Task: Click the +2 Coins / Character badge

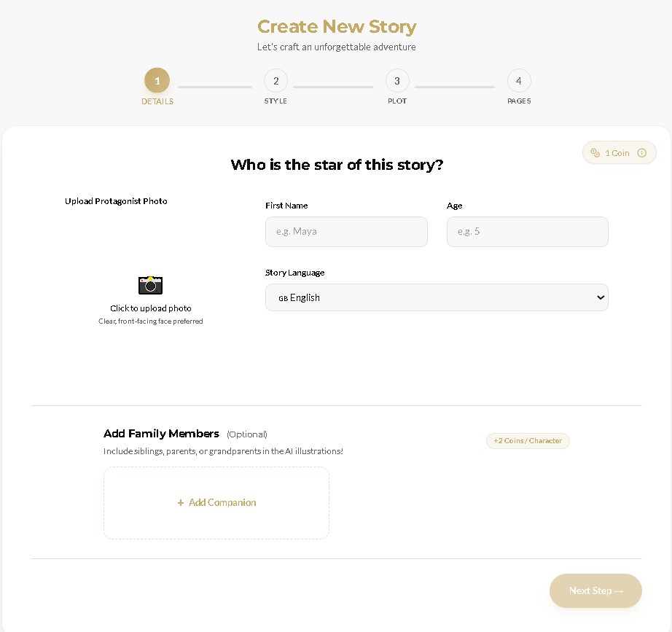Action: pyautogui.click(x=528, y=441)
